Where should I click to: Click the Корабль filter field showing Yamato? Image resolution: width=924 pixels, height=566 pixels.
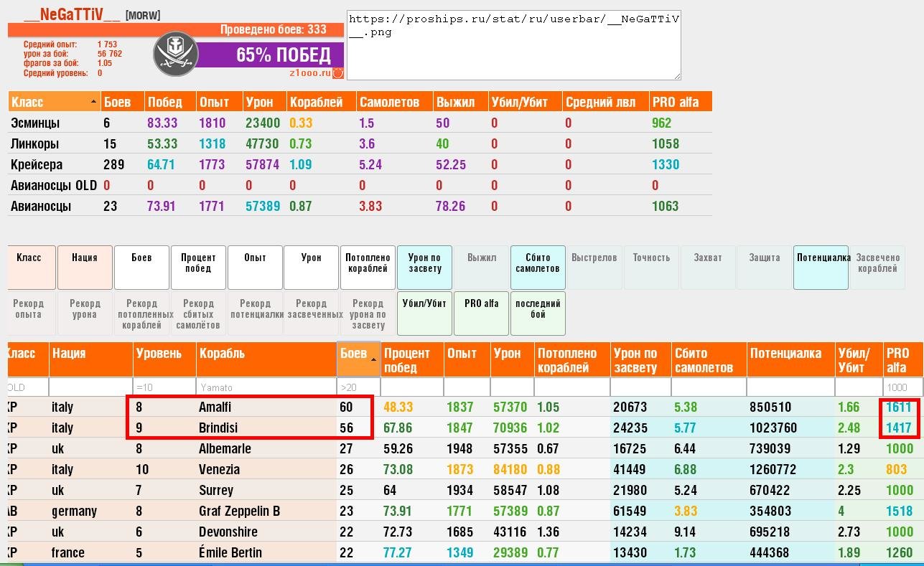(x=266, y=387)
